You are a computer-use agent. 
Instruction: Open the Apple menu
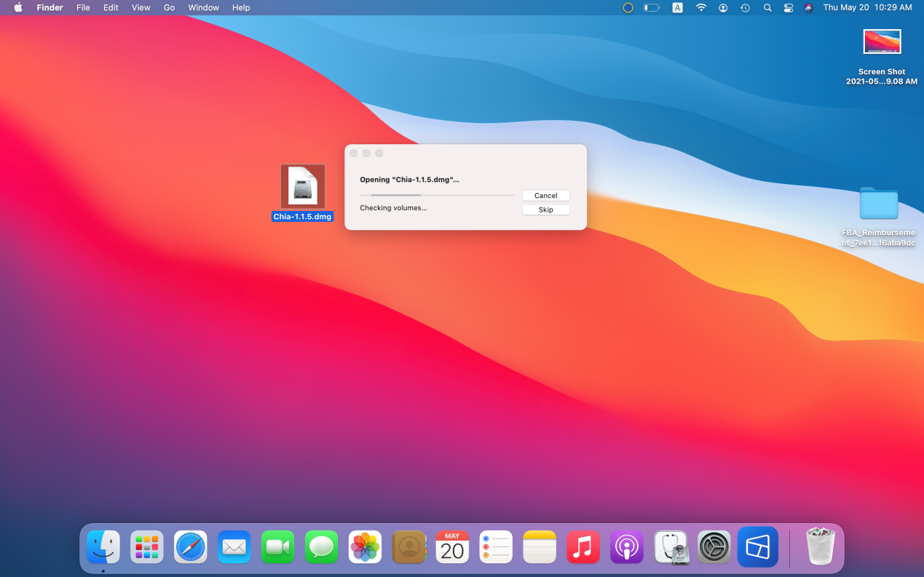point(18,7)
